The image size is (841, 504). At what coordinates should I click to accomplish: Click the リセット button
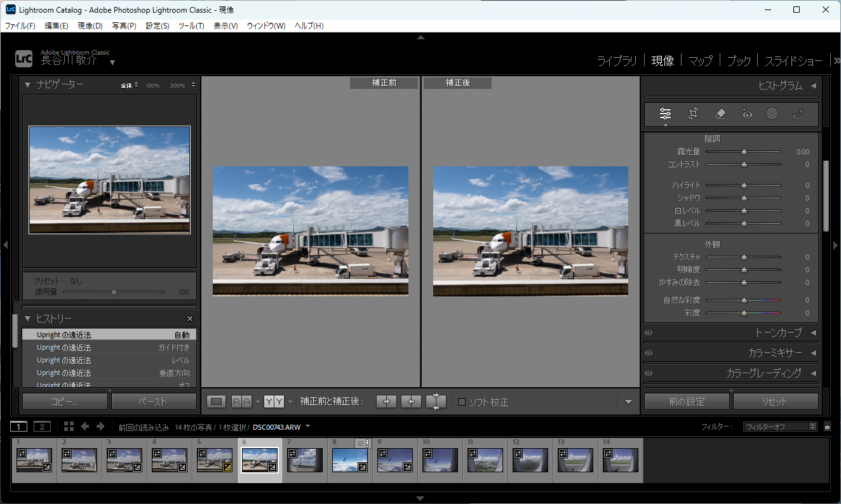point(776,402)
